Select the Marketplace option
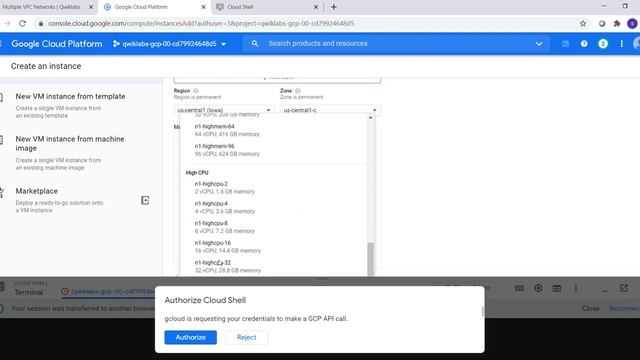 (59, 200)
